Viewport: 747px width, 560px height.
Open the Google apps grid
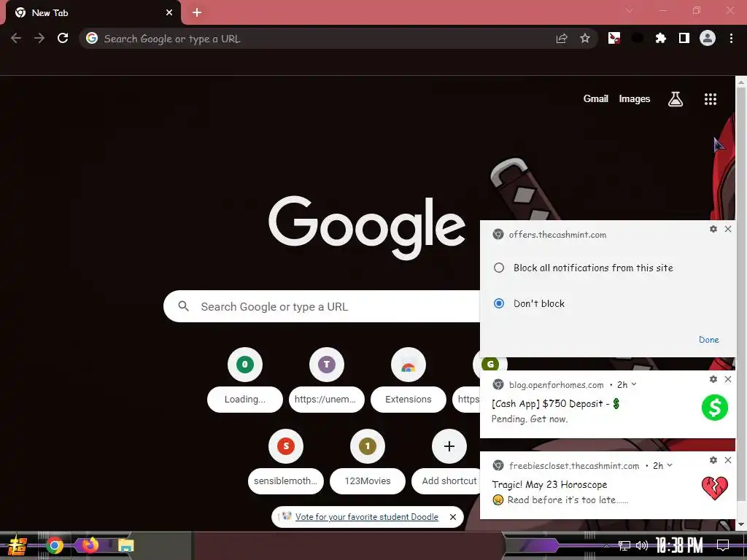point(711,99)
